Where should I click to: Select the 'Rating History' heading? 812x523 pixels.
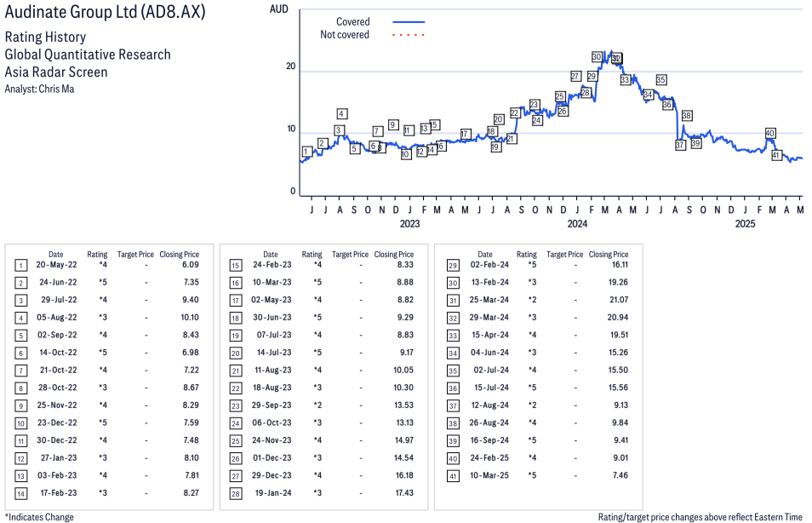point(46,37)
